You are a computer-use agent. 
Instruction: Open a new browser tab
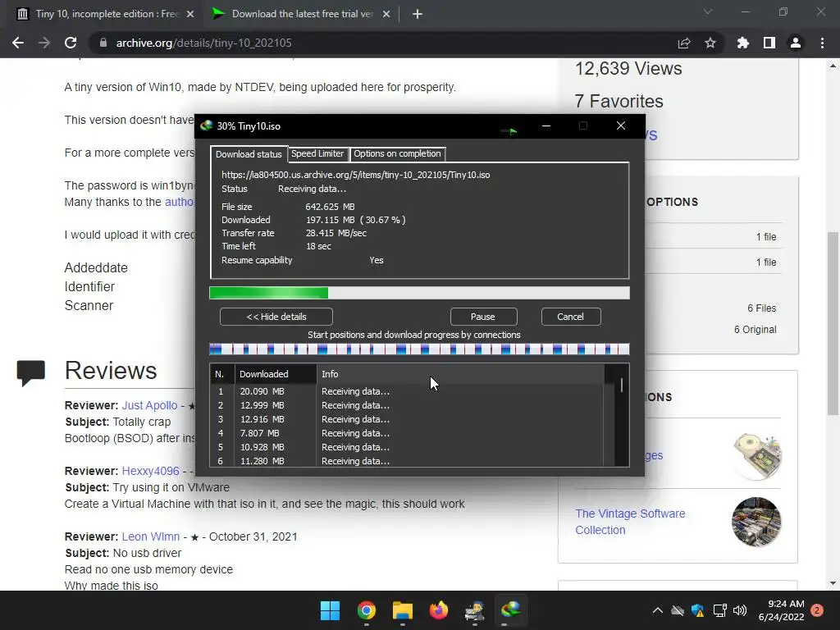(418, 14)
